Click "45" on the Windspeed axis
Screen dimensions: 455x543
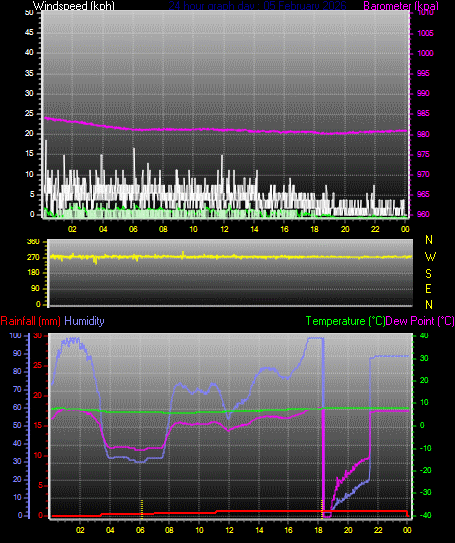click(x=29, y=33)
